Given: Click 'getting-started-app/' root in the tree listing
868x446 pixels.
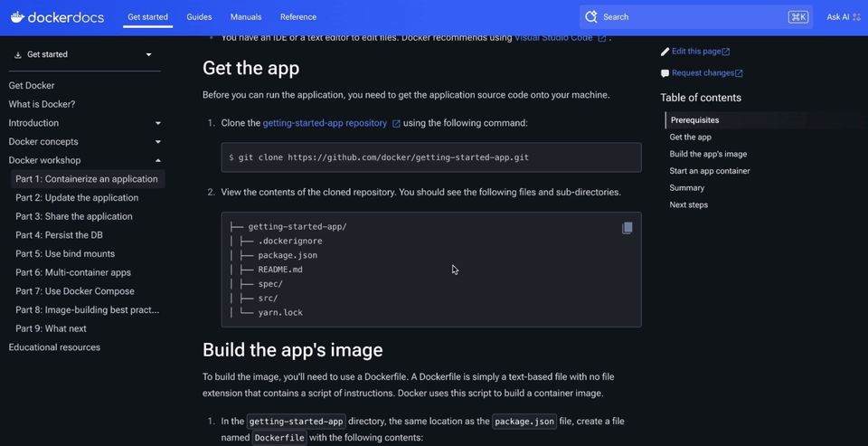Looking at the screenshot, I should tap(297, 226).
